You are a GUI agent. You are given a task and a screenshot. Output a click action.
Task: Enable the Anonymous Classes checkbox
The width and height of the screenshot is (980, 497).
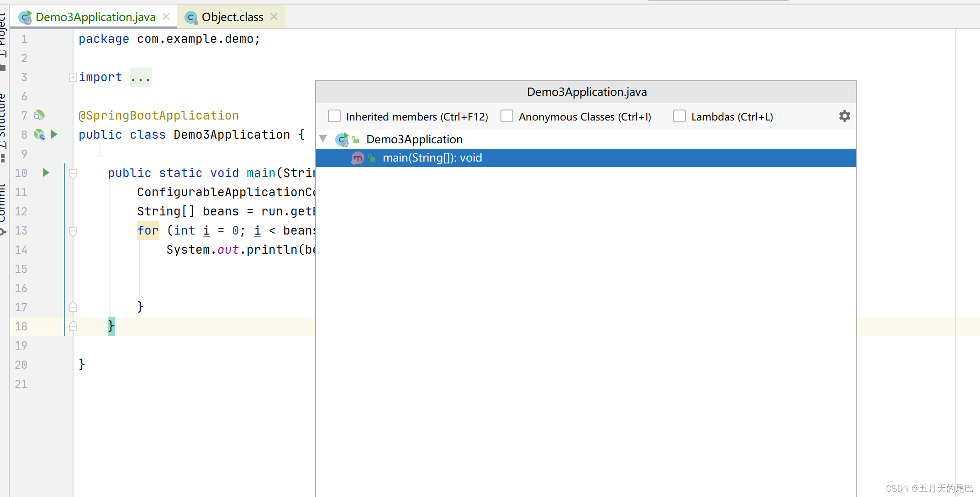507,117
